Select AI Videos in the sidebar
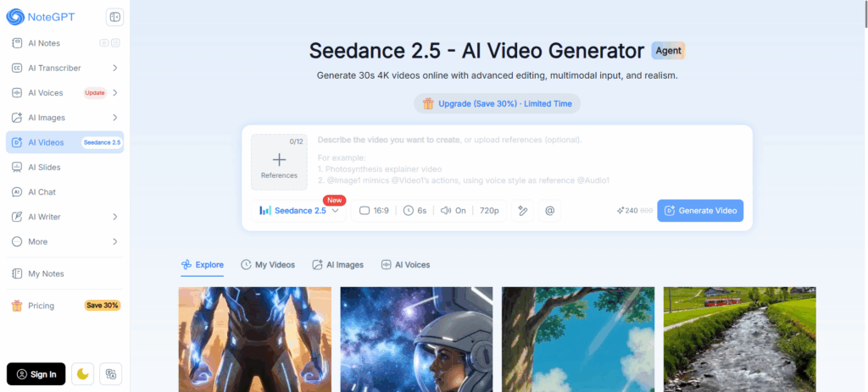868x392 pixels. coord(64,142)
